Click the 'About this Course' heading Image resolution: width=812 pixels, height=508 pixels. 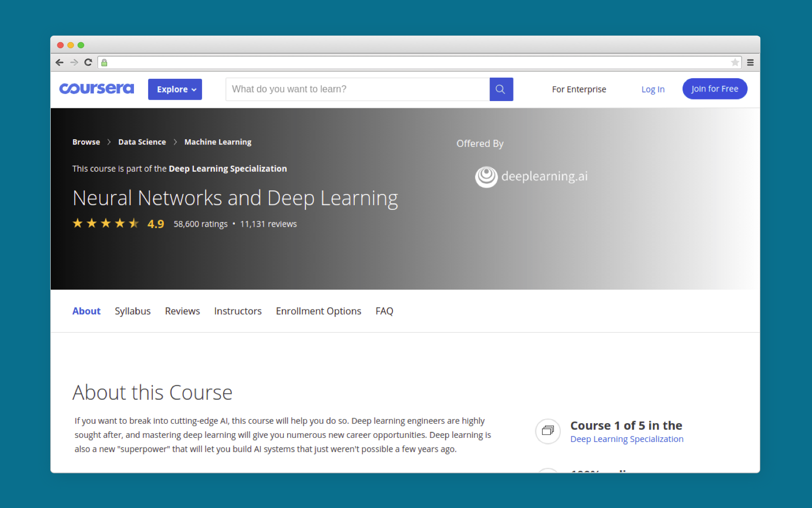point(152,393)
